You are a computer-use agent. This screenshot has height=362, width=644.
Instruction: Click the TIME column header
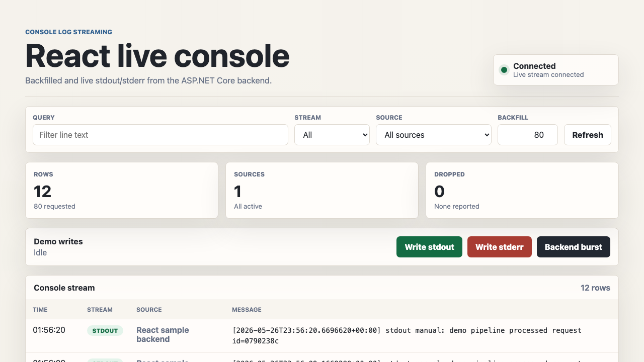pyautogui.click(x=41, y=310)
